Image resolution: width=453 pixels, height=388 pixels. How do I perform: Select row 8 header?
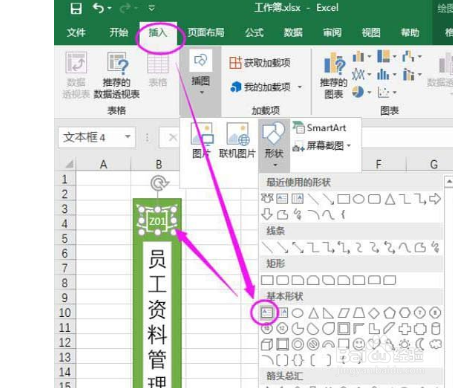pyautogui.click(x=65, y=283)
